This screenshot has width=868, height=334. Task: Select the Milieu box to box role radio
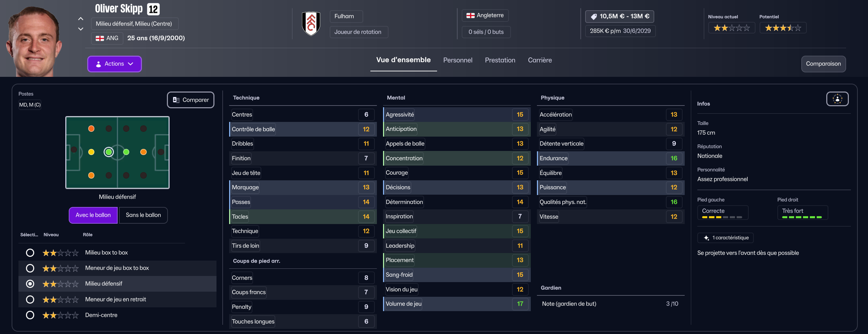pyautogui.click(x=30, y=253)
